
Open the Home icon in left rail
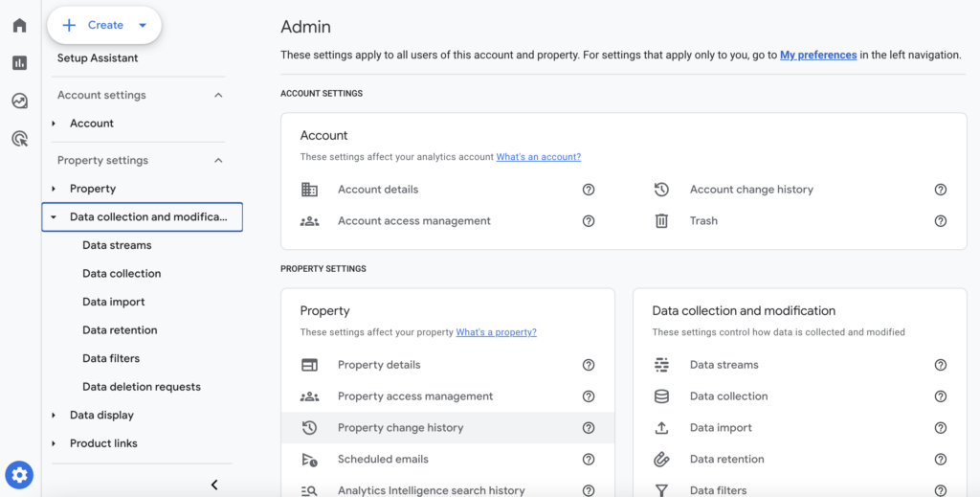(x=19, y=25)
